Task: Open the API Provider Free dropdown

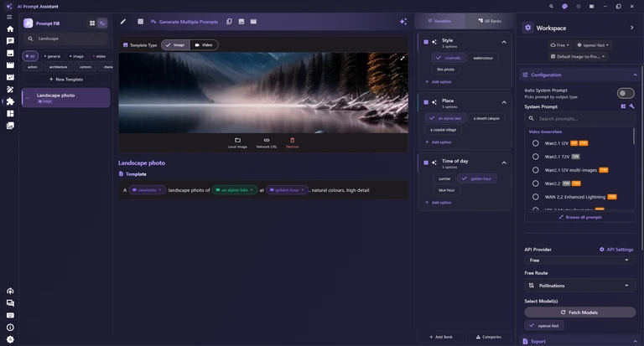Action: 580,261
